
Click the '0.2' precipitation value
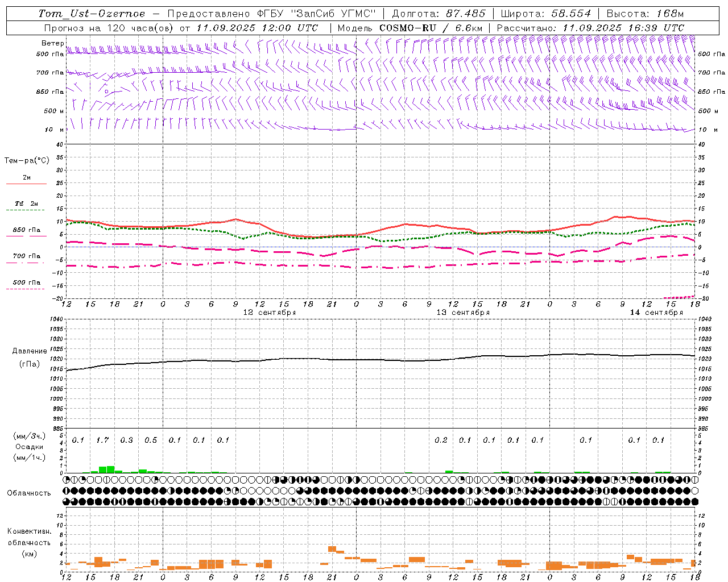tap(441, 440)
